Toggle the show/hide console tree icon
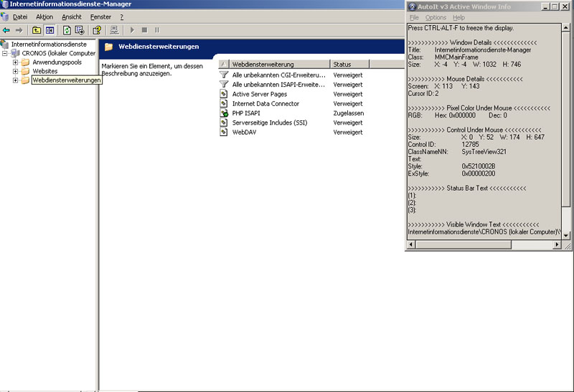Screen dimensions: 574x392 click(x=50, y=30)
